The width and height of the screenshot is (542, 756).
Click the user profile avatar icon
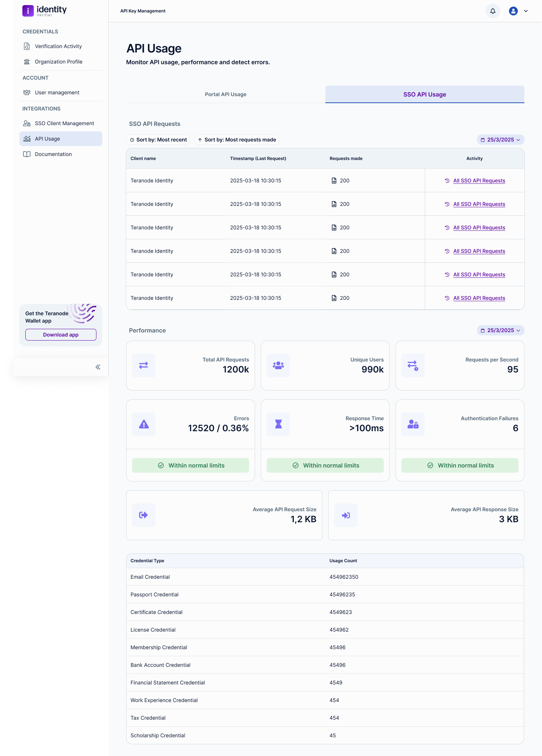(x=513, y=11)
